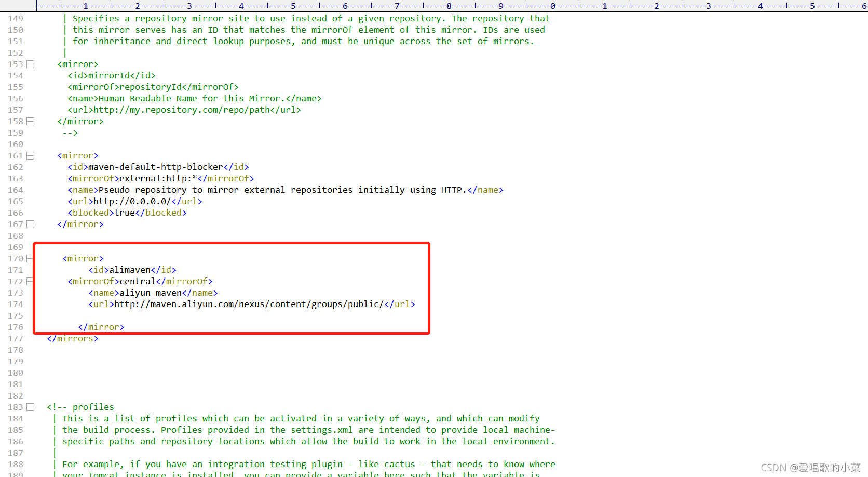Toggle the fold marker at line 158
Screen dimensions: 868x477
tap(30, 122)
